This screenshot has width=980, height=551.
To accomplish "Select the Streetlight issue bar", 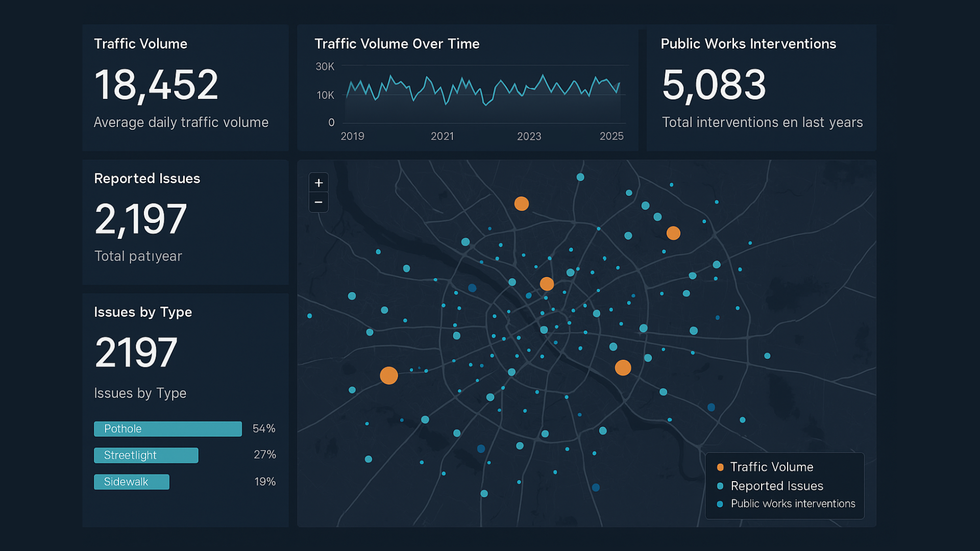I will 146,456.
